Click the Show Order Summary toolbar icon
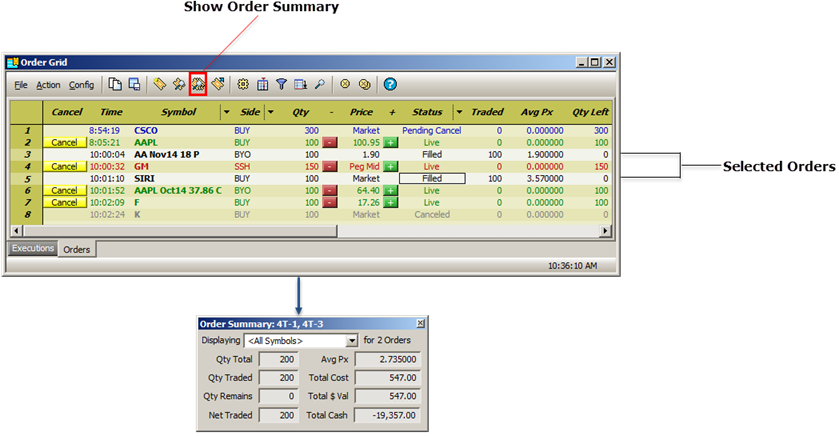Viewport: 839px width, 436px height. pos(198,85)
